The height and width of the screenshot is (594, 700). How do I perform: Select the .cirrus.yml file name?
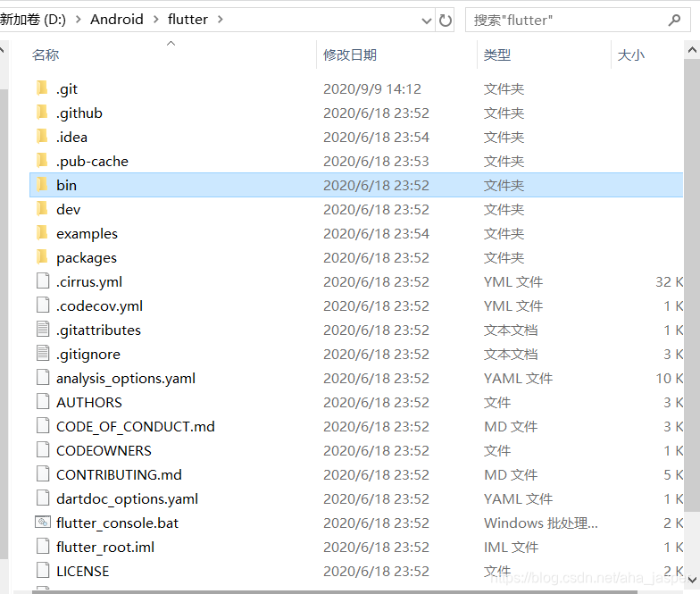click(89, 282)
